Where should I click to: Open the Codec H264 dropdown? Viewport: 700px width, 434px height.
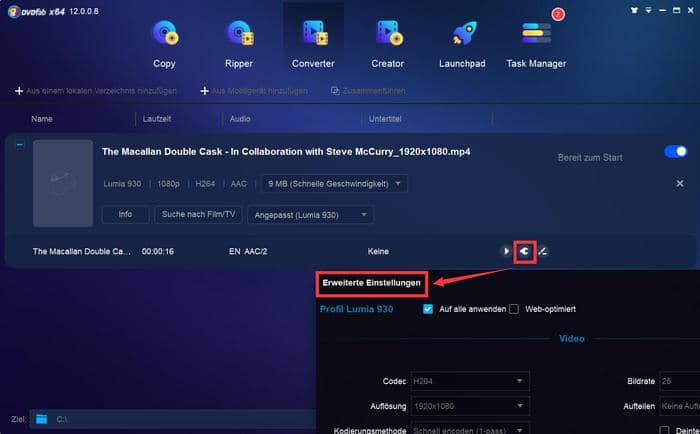pyautogui.click(x=468, y=381)
